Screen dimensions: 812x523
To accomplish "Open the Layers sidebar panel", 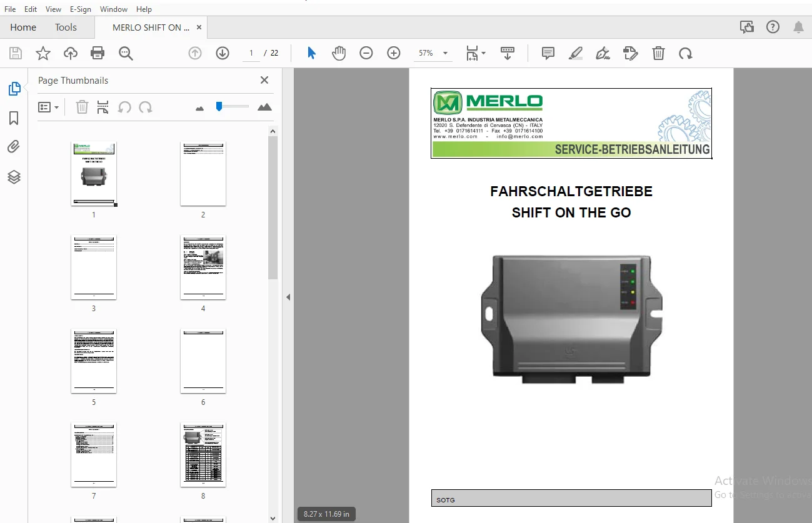I will (14, 177).
